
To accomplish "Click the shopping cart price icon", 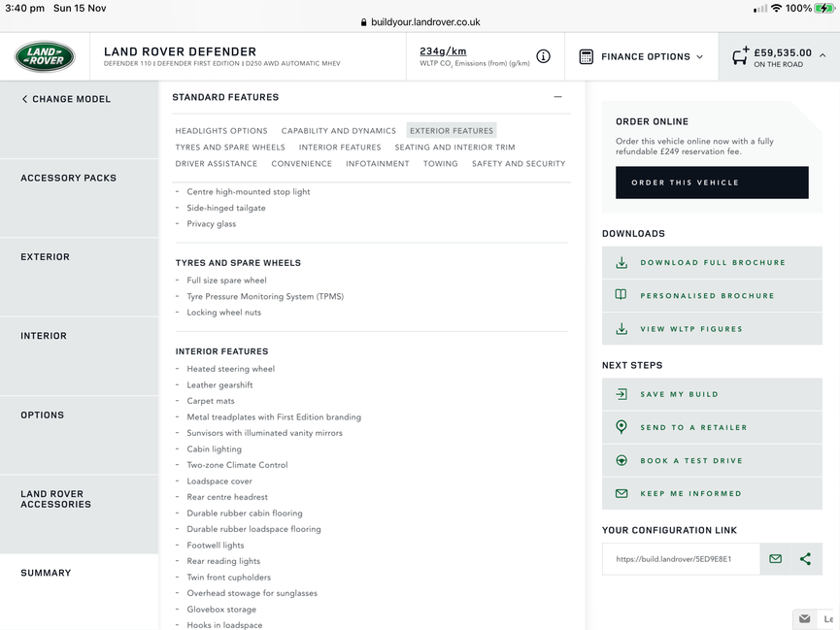I will coord(740,55).
